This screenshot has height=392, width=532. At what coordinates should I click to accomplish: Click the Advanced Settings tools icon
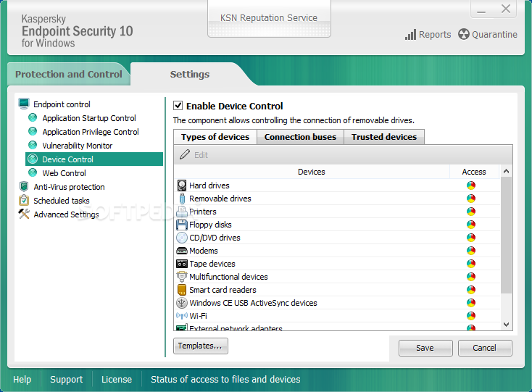24,214
